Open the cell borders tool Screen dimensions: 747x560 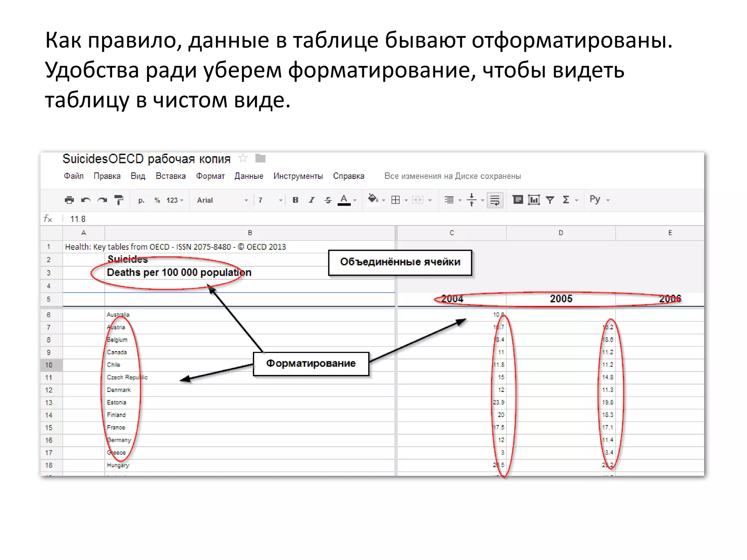[395, 200]
